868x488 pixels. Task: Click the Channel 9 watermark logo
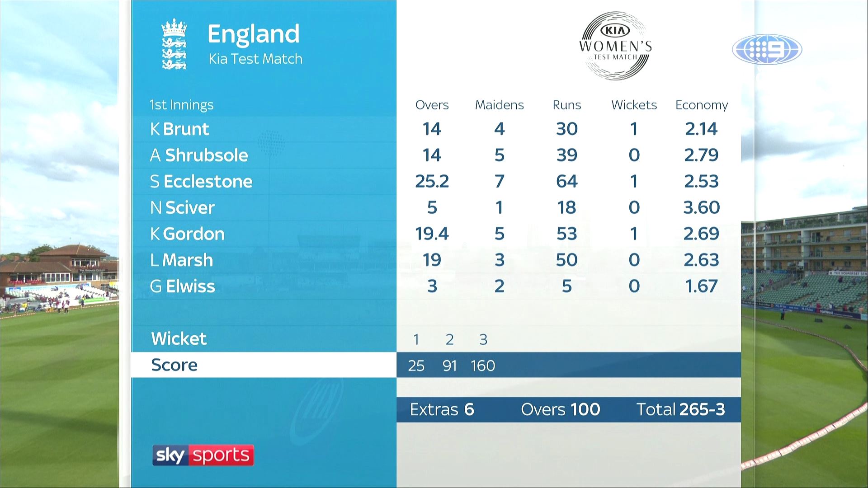pyautogui.click(x=767, y=49)
